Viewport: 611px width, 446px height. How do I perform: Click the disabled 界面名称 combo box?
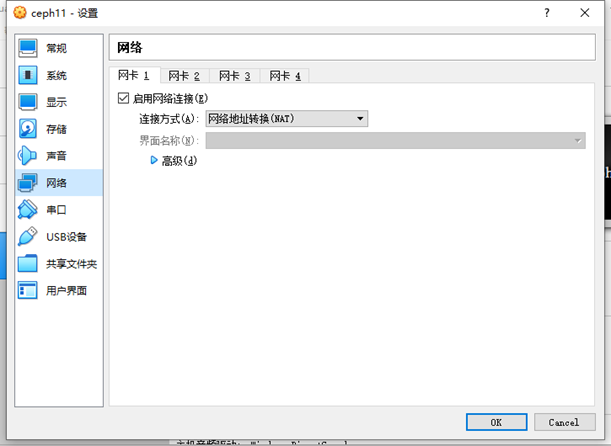point(396,140)
